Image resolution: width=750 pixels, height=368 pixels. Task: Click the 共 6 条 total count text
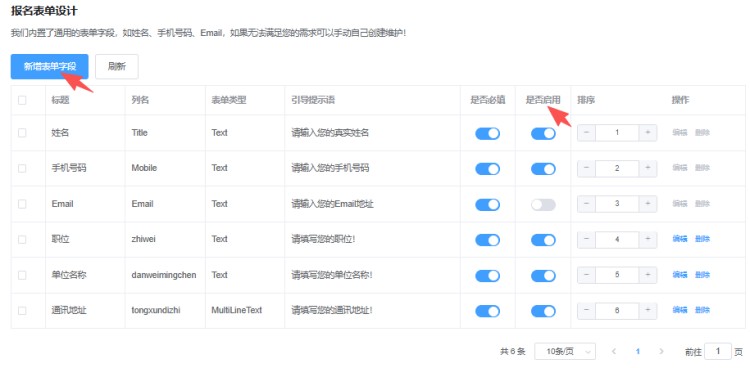[512, 351]
